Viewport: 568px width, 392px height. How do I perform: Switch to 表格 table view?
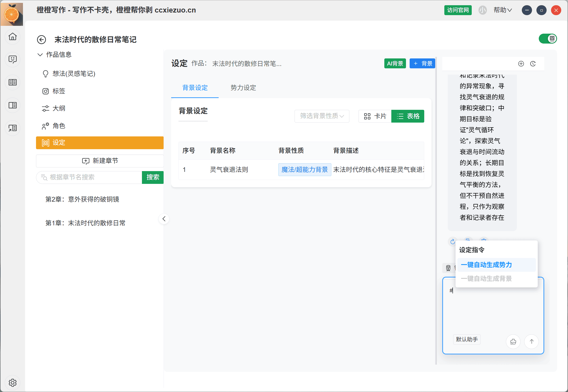408,116
